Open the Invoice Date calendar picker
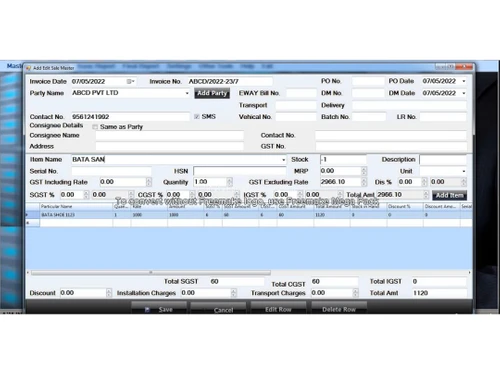The width and height of the screenshot is (500, 375). click(x=130, y=81)
